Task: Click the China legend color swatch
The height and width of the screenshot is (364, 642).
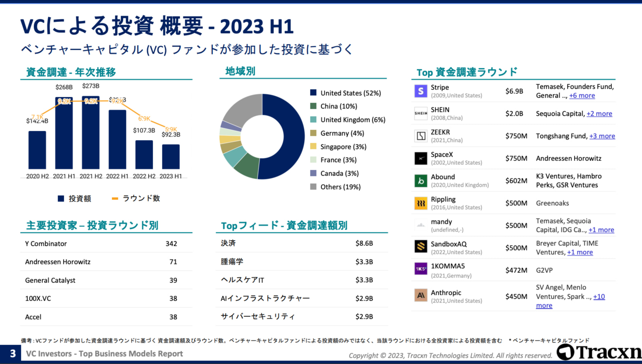Action: pyautogui.click(x=313, y=106)
